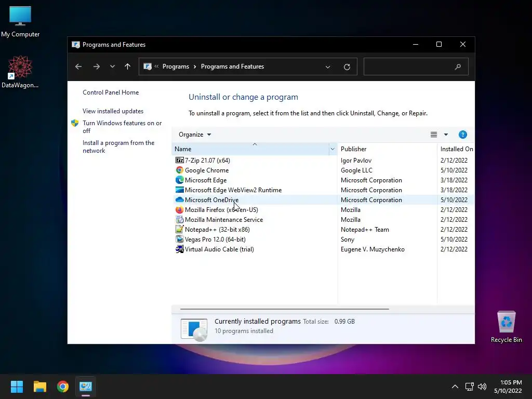Open the Organize dropdown menu
This screenshot has height=399, width=532.
coord(195,135)
